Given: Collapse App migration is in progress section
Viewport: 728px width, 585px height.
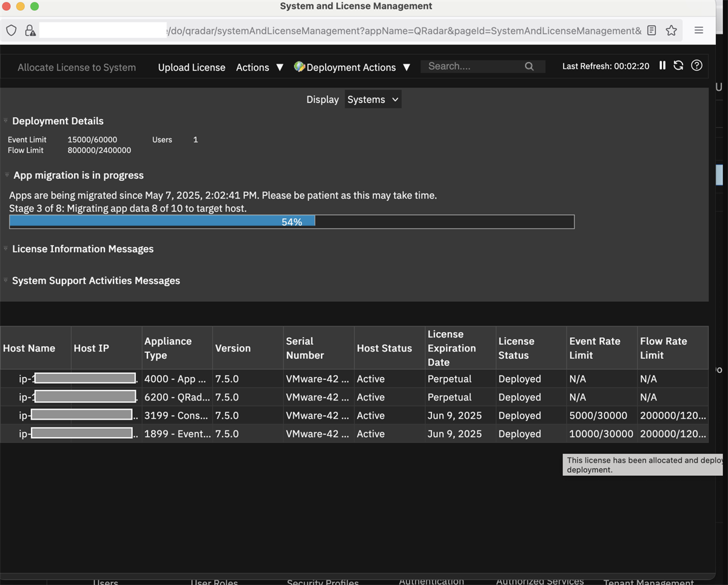Looking at the screenshot, I should pyautogui.click(x=7, y=175).
